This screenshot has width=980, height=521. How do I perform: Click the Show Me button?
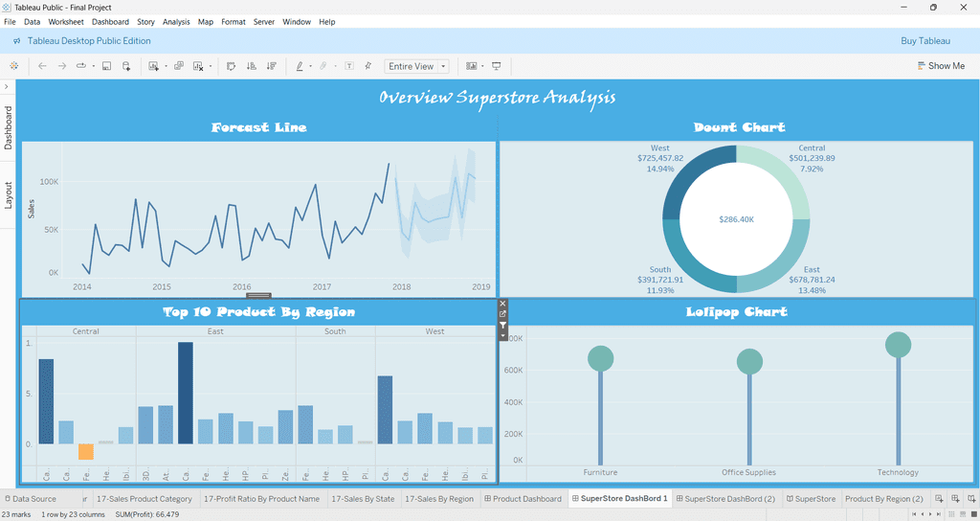[941, 66]
